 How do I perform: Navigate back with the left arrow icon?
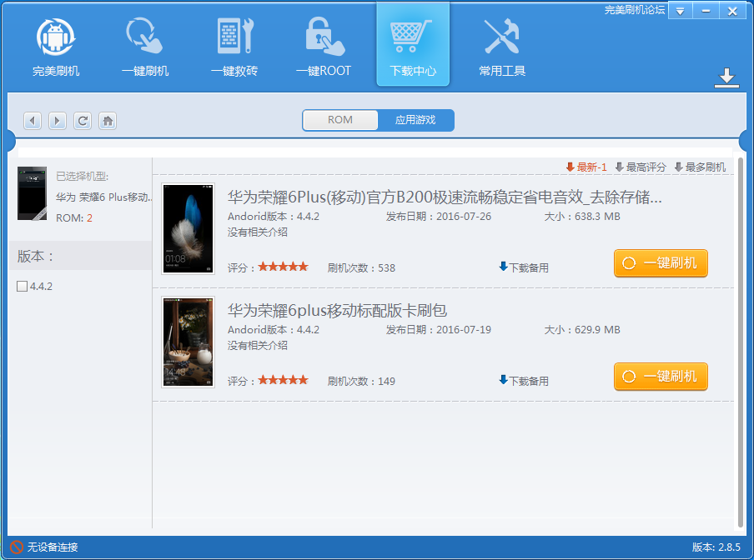[x=32, y=120]
